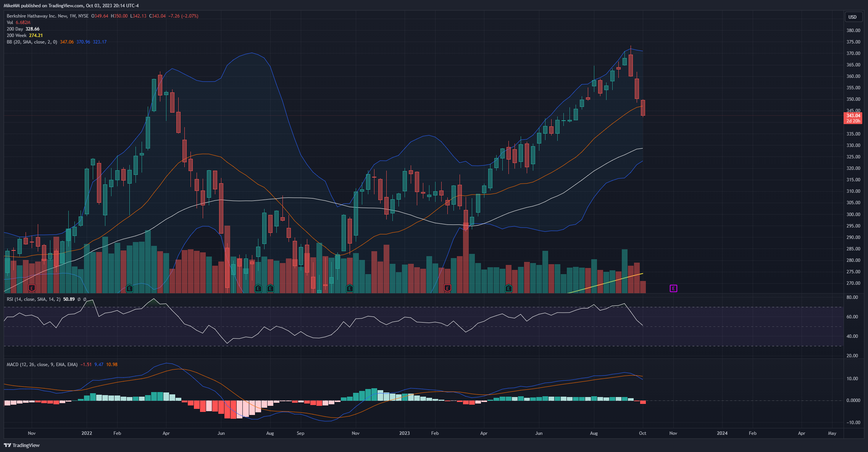Select the Vol 6.682M indicator legend
This screenshot has width=868, height=452.
point(19,23)
